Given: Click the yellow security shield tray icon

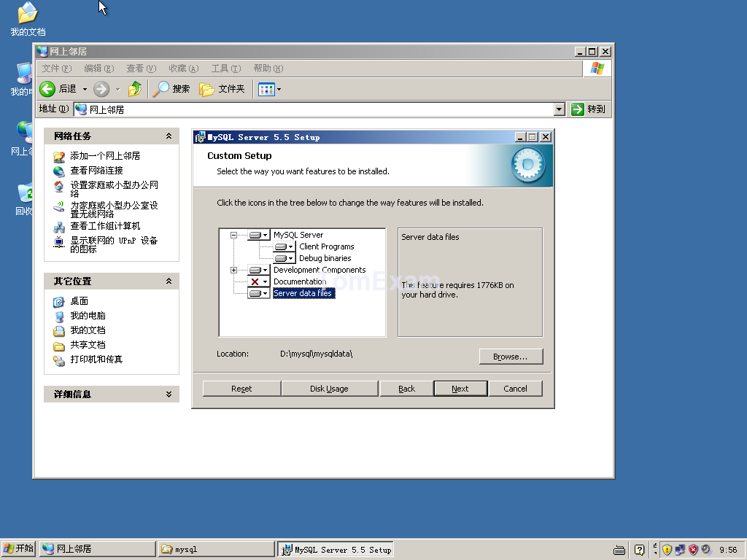Looking at the screenshot, I should tap(667, 550).
